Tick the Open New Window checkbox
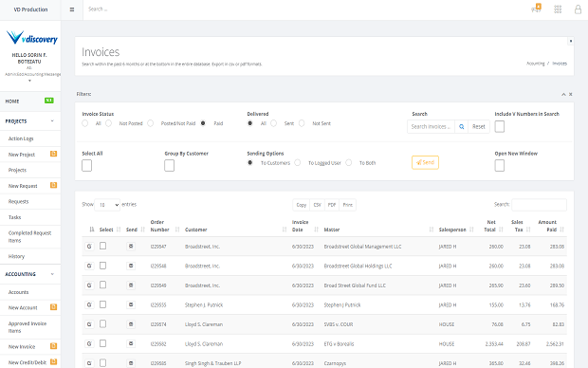 [500, 165]
